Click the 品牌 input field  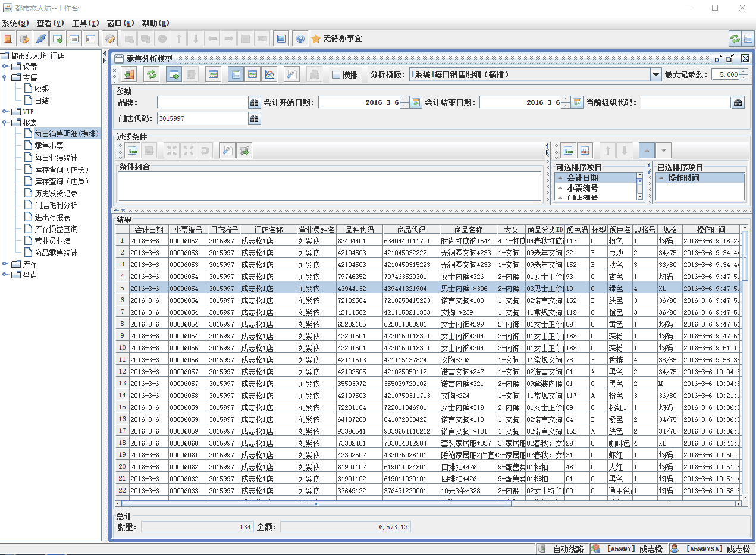[x=202, y=102]
